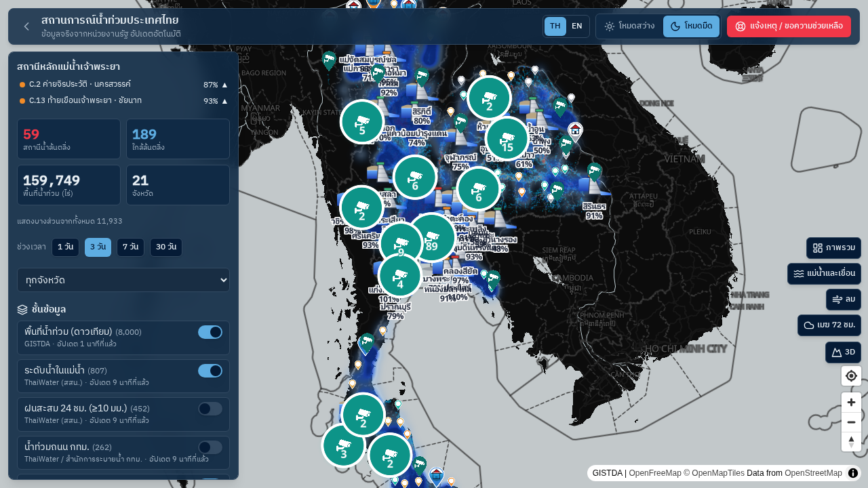Click แจ้งเหตุ / ขอความช่วยเหลือ button
This screenshot has height=488, width=868.
point(789,26)
